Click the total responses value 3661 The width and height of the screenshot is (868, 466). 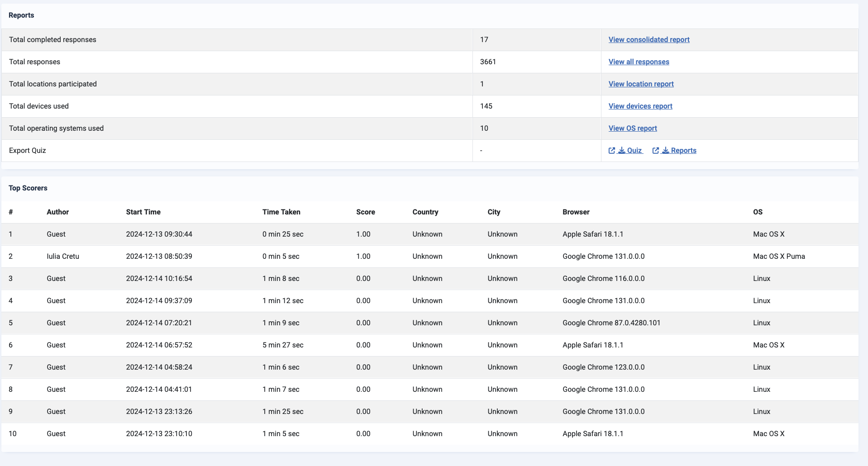488,62
